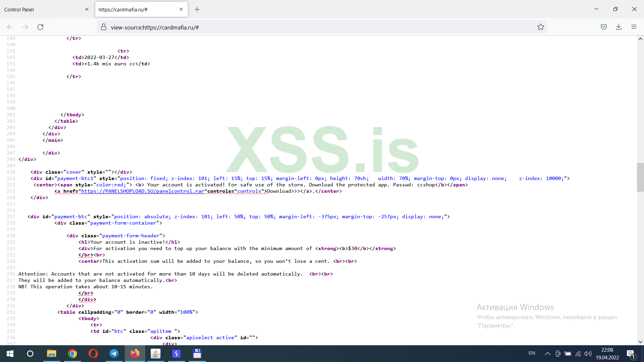
Task: Click the vertical scrollbar thumb
Action: click(640, 177)
